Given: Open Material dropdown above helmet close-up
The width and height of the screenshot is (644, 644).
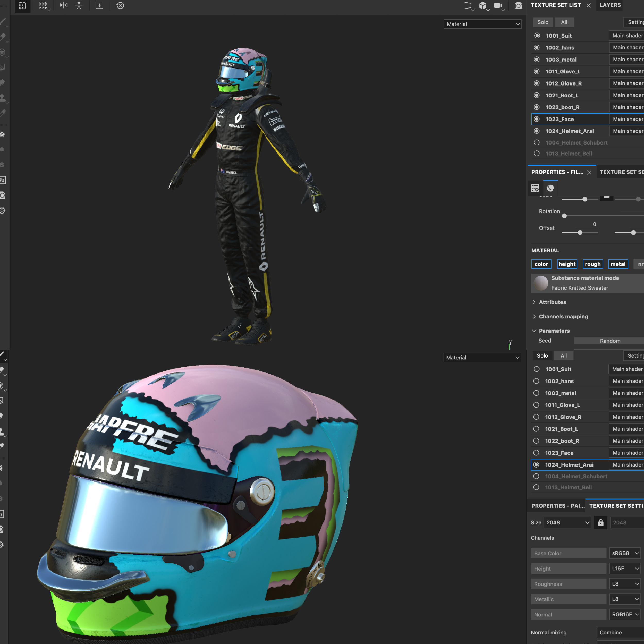Looking at the screenshot, I should point(482,357).
